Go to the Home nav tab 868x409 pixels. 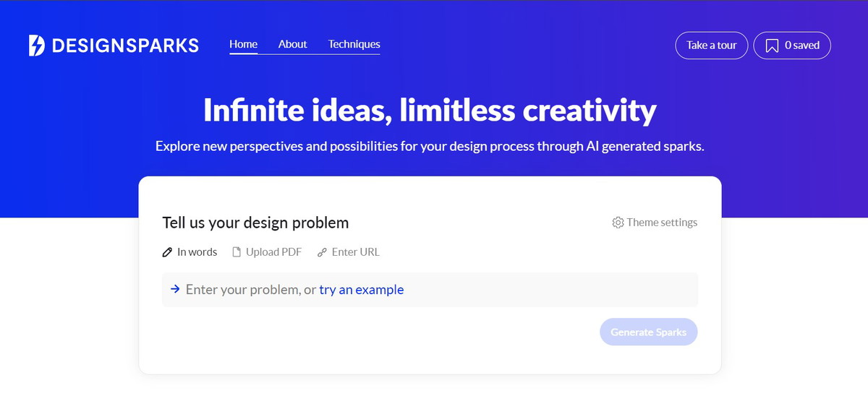point(243,44)
